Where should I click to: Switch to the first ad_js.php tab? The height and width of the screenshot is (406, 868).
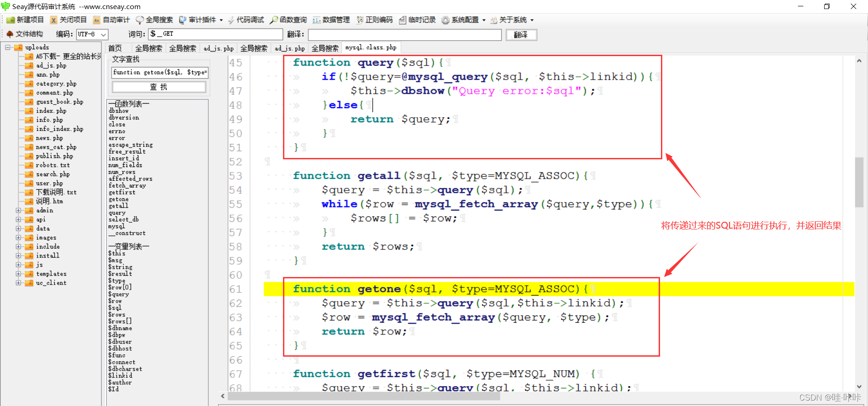pos(218,48)
